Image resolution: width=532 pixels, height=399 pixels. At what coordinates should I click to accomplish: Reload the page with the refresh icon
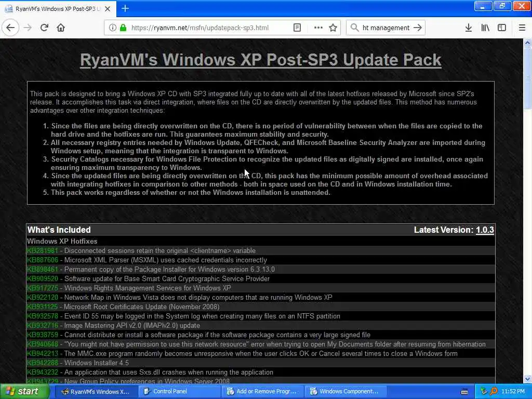pos(44,28)
